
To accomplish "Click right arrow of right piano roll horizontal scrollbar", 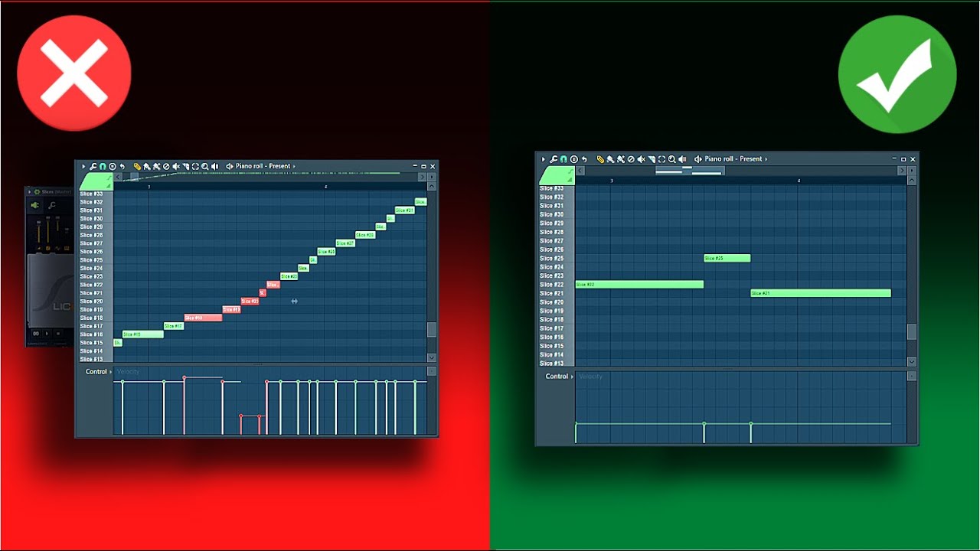I will point(902,171).
